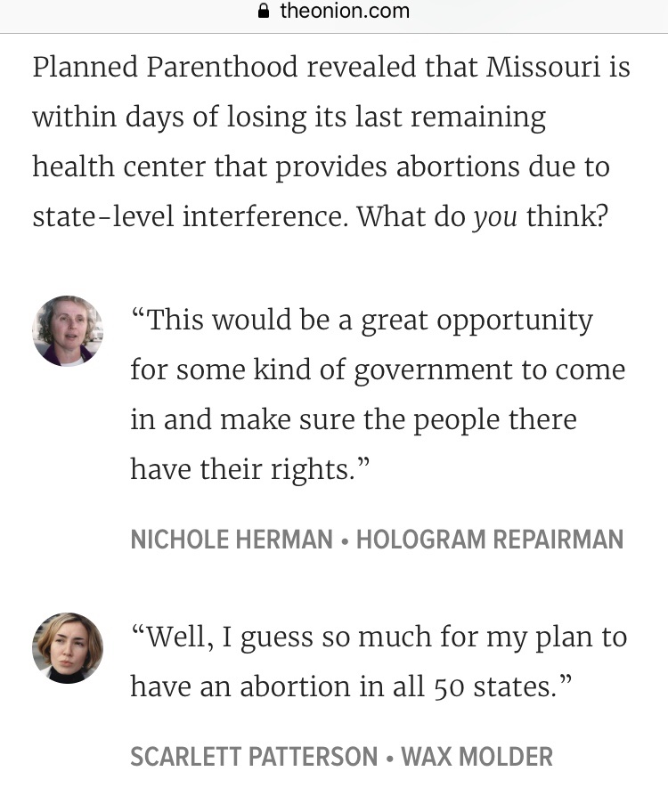This screenshot has height=812, width=668.
Task: Tap the padlock security icon
Action: click(263, 12)
